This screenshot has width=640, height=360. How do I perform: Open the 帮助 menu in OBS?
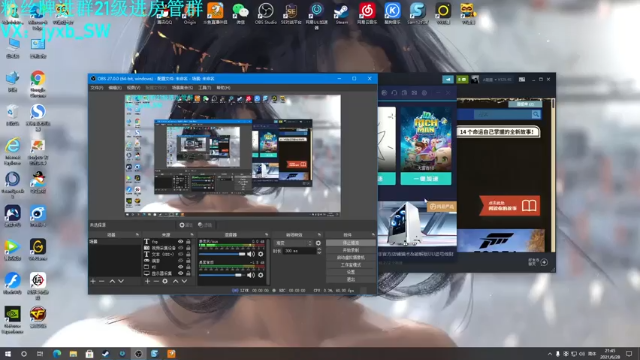point(223,88)
